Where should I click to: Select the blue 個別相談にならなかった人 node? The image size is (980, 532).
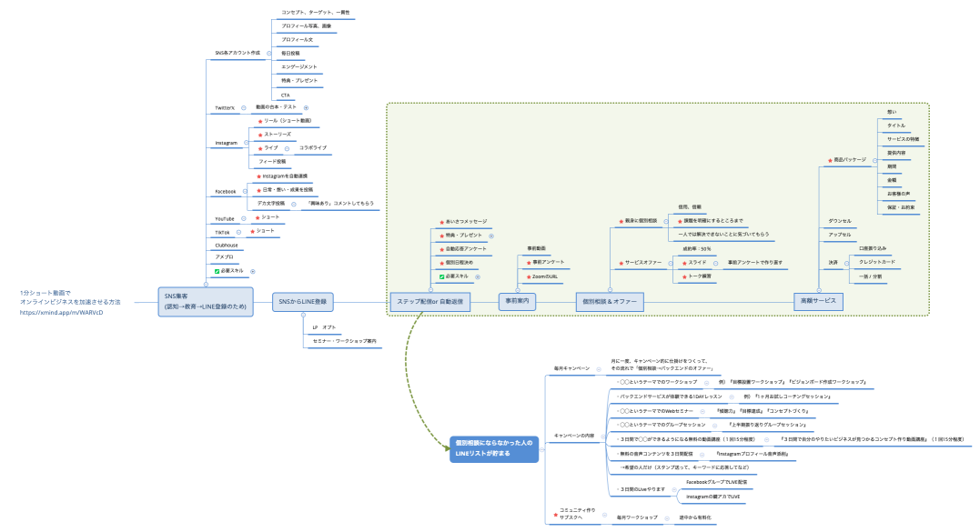coord(494,447)
